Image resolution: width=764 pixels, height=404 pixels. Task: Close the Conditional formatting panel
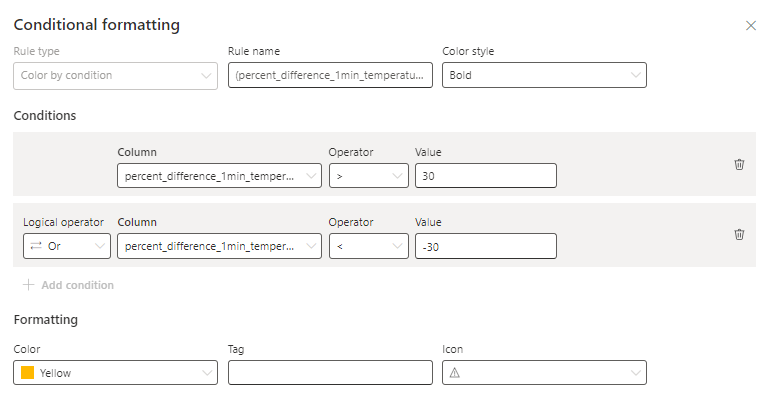point(750,25)
